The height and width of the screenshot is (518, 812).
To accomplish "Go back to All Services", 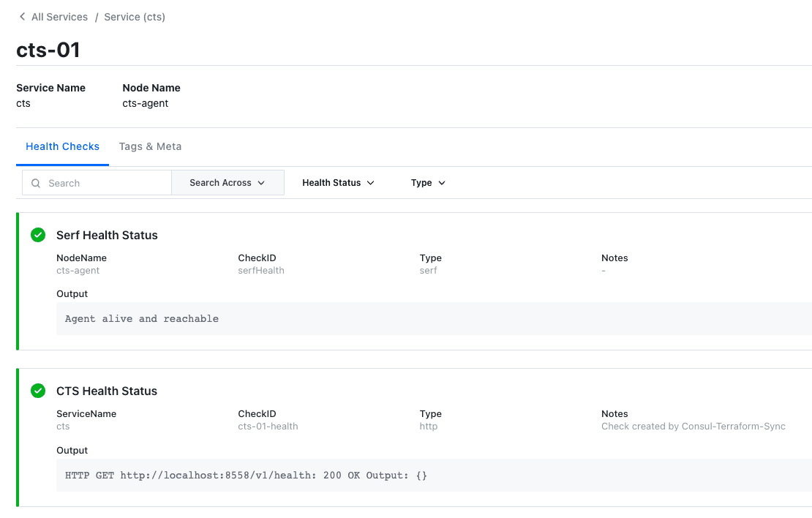I will 59,17.
